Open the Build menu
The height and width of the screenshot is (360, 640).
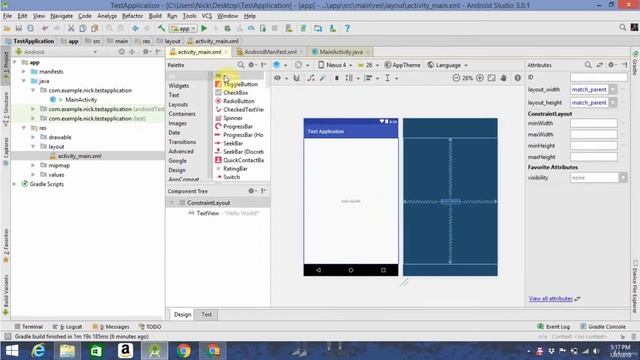155,16
